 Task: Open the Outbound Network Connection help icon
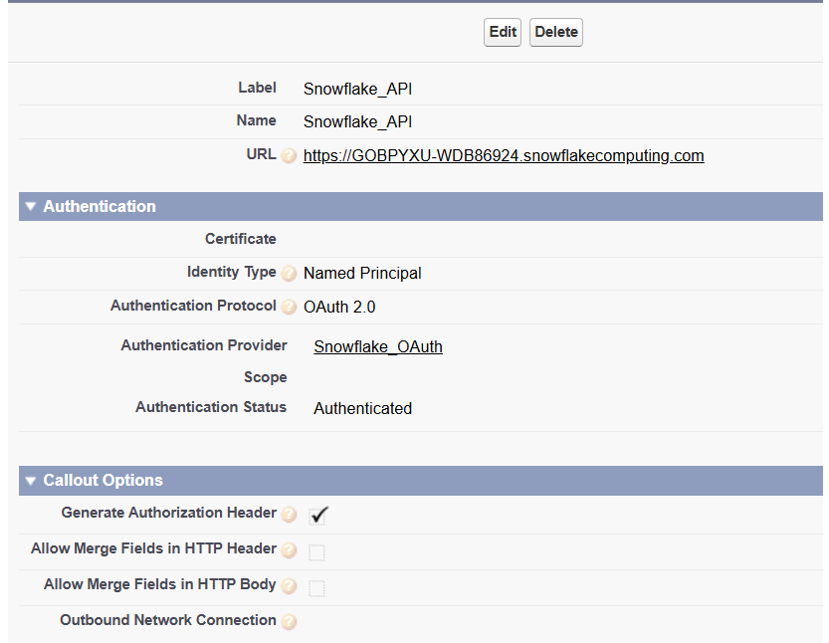289,622
